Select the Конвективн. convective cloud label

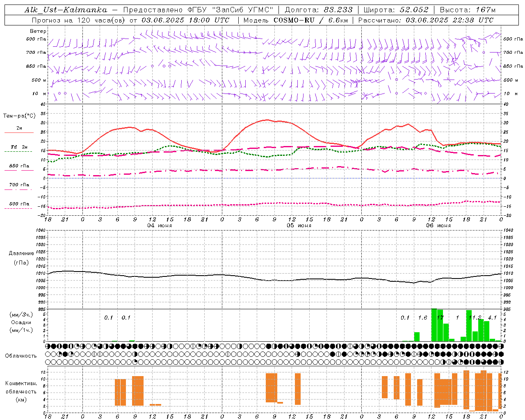tap(21, 383)
